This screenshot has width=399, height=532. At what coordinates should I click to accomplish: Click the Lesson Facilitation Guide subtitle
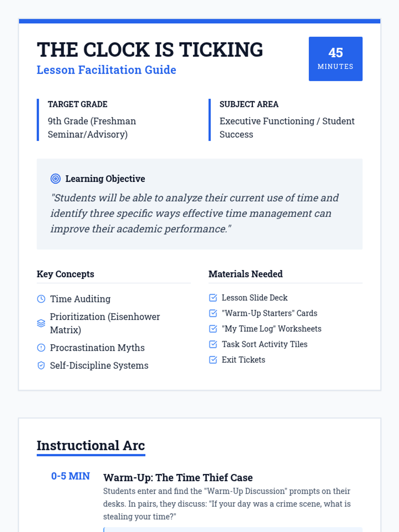click(x=106, y=70)
